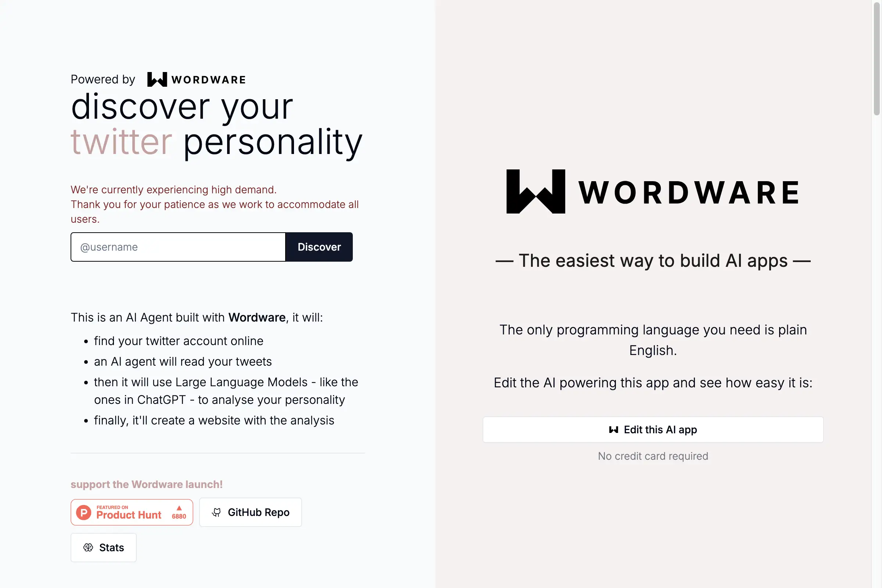The image size is (882, 588).
Task: Click the Discover button
Action: click(x=320, y=247)
